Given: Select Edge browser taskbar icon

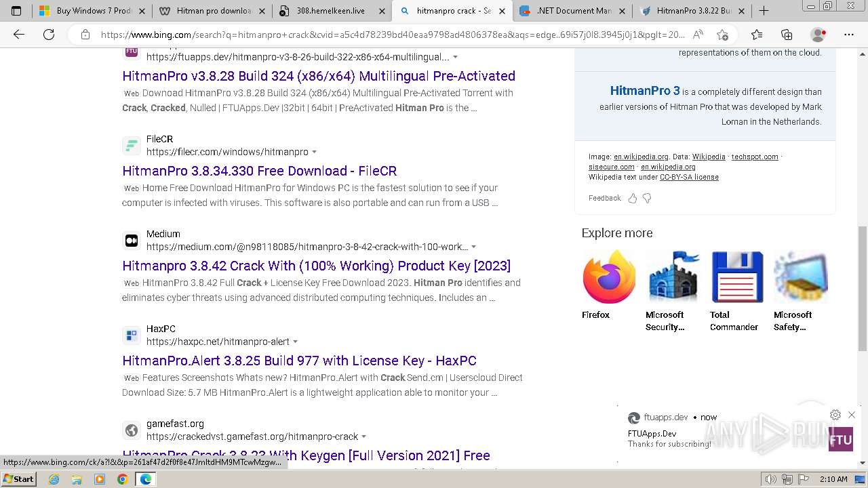Looking at the screenshot, I should pos(145,479).
